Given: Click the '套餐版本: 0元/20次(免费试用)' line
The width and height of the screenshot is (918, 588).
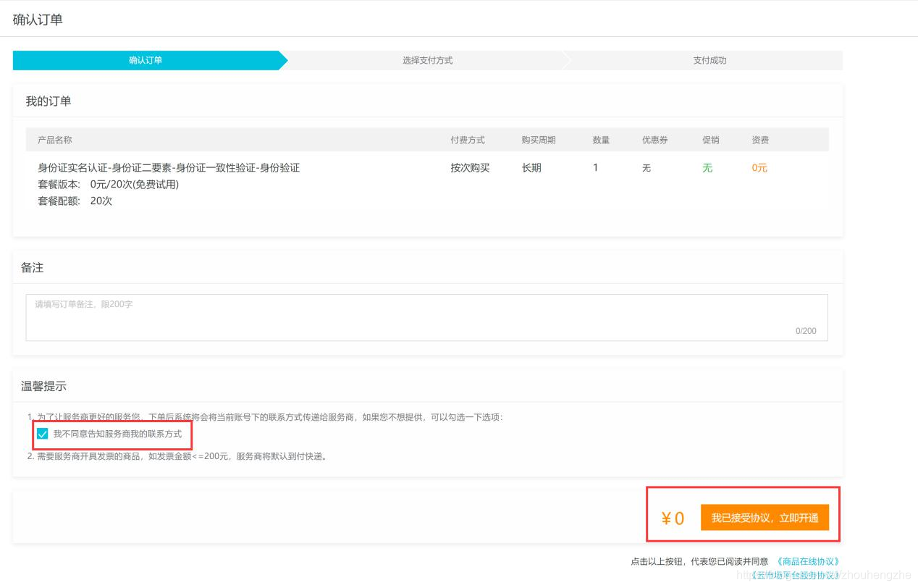Looking at the screenshot, I should click(x=109, y=184).
